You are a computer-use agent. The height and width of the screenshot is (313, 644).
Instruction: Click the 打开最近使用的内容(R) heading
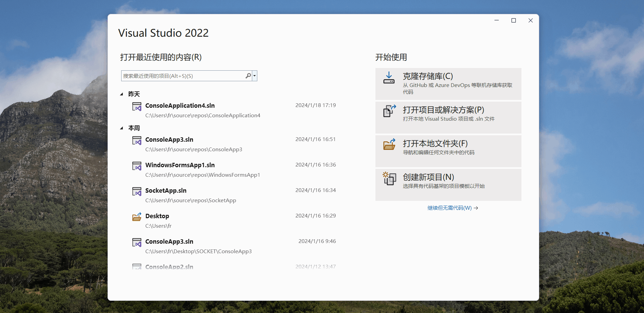161,57
